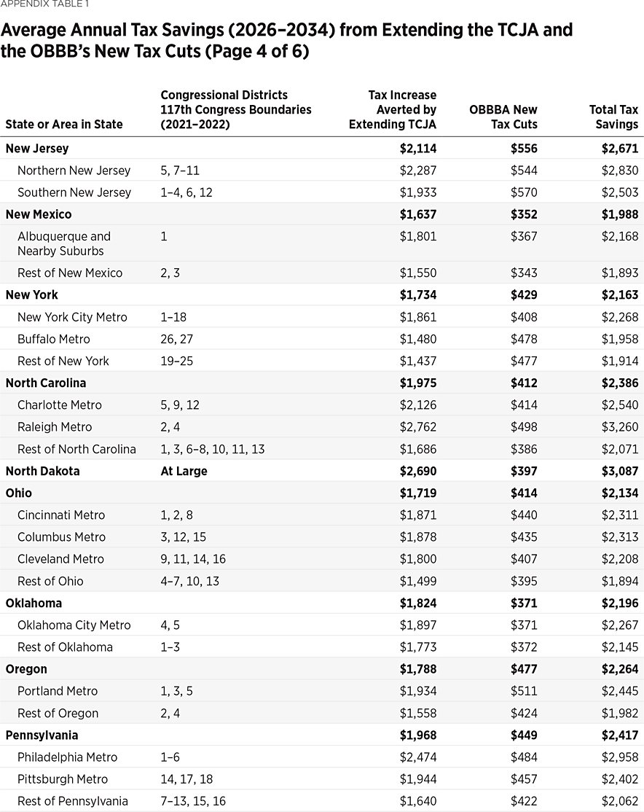Select the Northern New Jersey row label
This screenshot has width=644, height=812.
74,171
